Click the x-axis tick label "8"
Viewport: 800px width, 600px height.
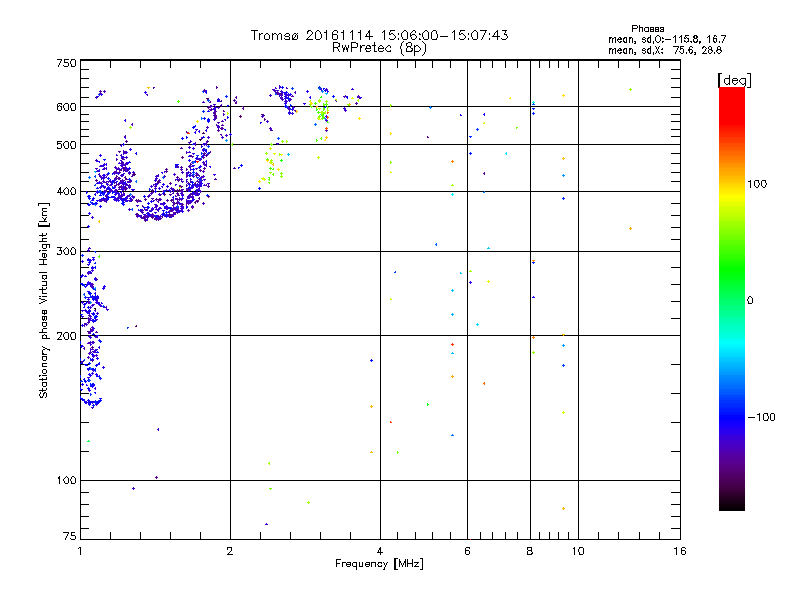[x=530, y=551]
